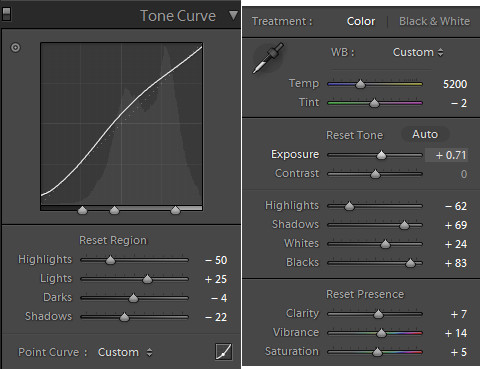Select the Color treatment
The image size is (483, 369).
tap(361, 21)
